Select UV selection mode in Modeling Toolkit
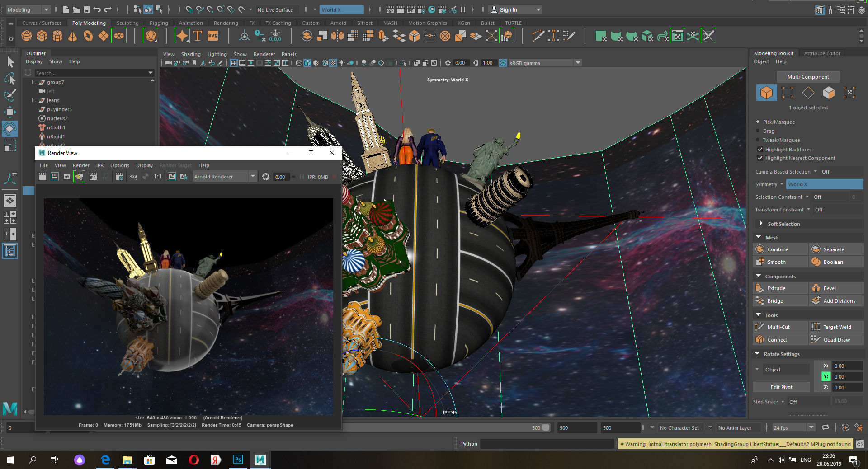Viewport: 868px width, 469px height. click(x=849, y=93)
